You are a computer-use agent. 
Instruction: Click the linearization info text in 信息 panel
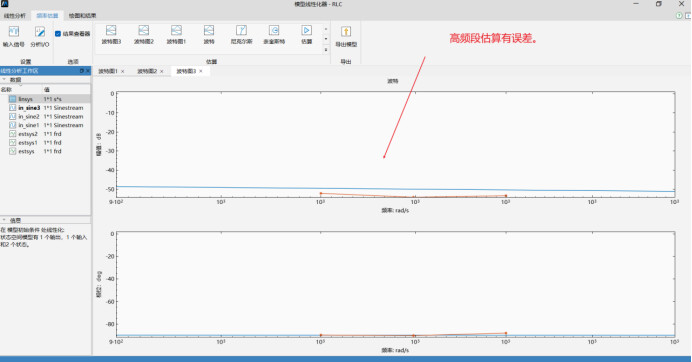[x=44, y=237]
